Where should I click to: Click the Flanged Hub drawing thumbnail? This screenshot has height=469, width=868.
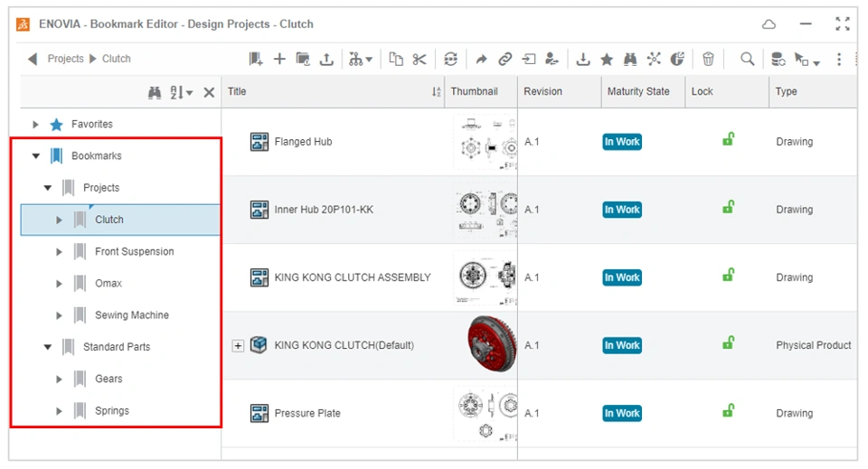click(x=485, y=142)
